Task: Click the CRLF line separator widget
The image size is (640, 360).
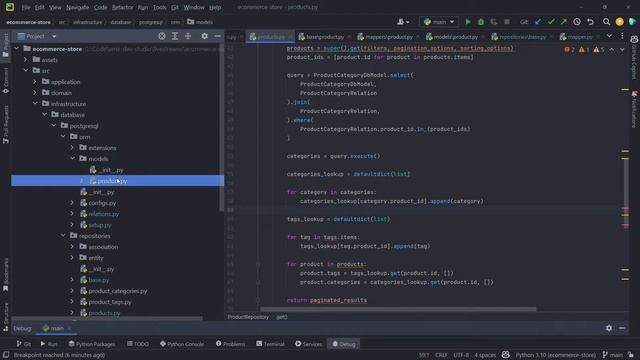Action: 441,355
